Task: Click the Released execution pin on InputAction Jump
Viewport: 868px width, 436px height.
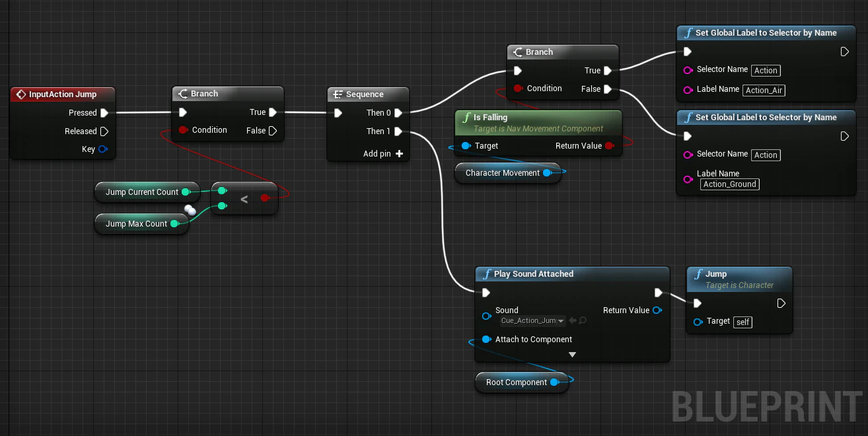Action: pyautogui.click(x=104, y=131)
